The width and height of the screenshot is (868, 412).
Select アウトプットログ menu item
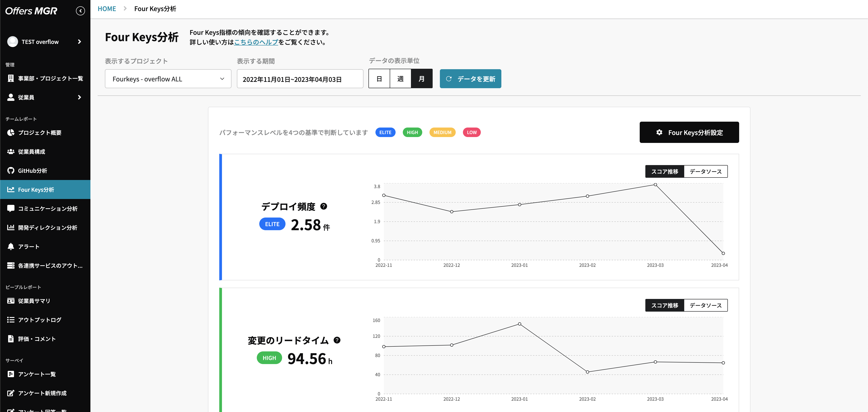(45, 320)
